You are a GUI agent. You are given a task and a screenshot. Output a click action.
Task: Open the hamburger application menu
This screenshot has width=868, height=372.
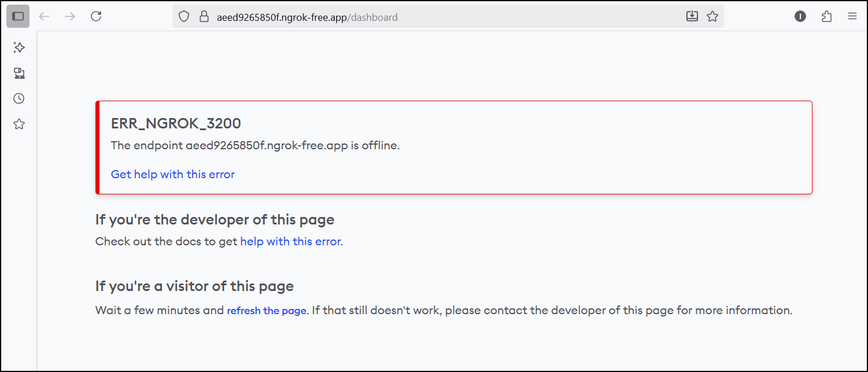(852, 16)
